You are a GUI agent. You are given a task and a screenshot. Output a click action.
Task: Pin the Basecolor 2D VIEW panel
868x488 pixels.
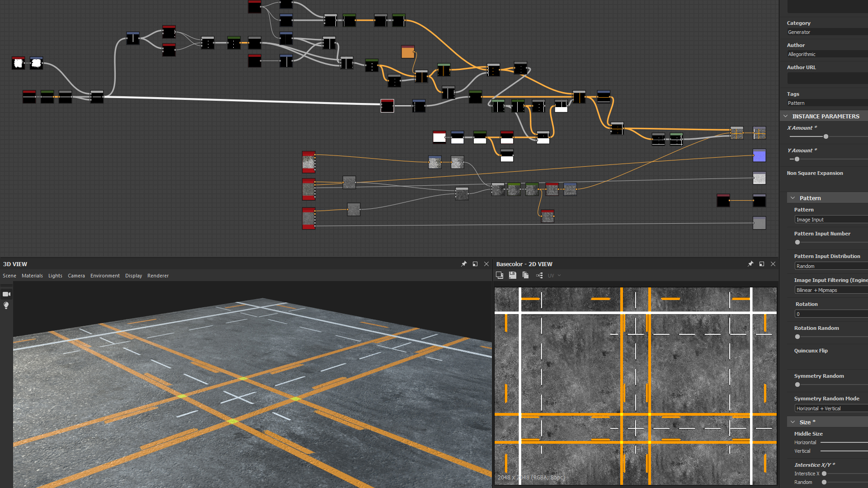750,264
